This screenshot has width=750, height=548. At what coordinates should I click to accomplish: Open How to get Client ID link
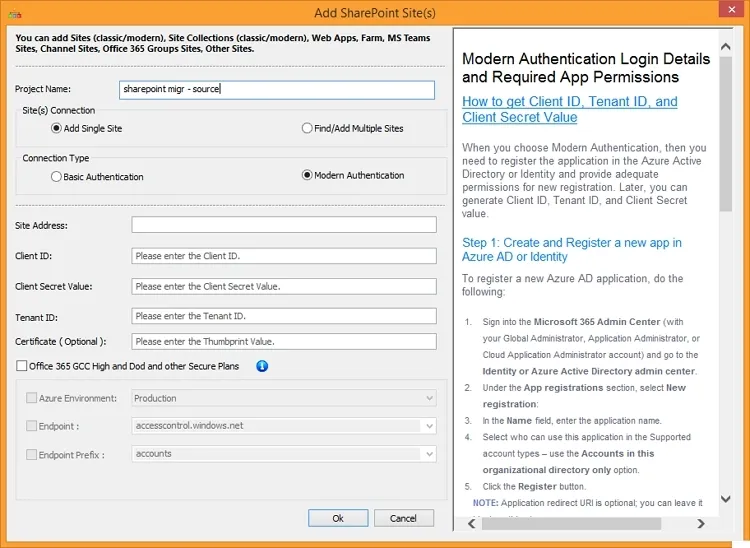click(570, 109)
